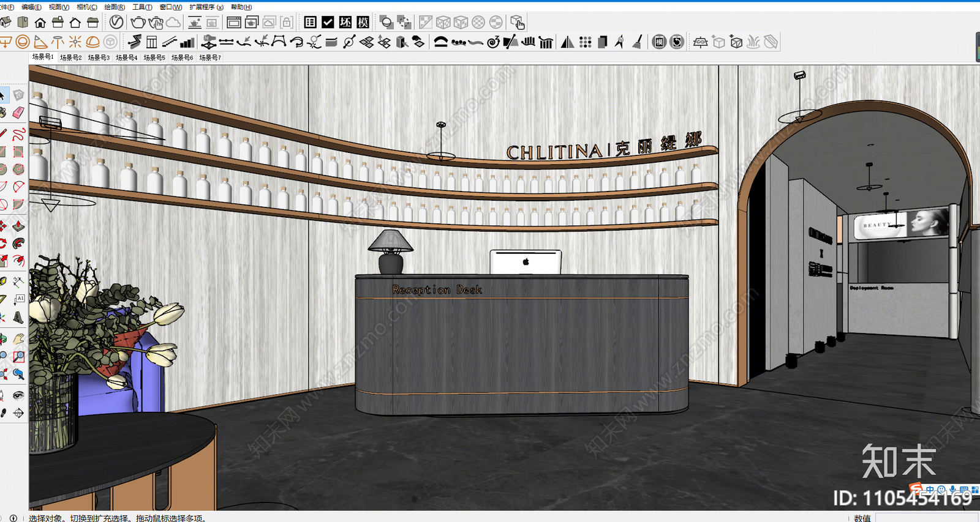Select the Push/Pull tool
The width and height of the screenshot is (980, 522).
[x=18, y=226]
